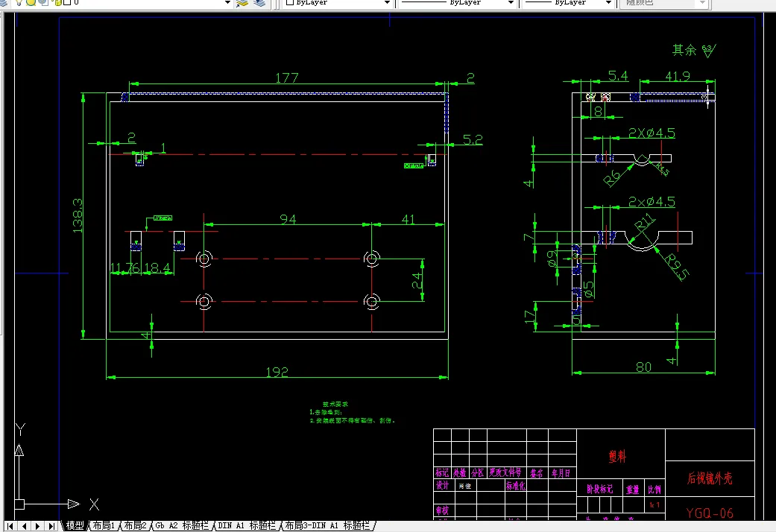
Task: Select the 后视镜外壳 part name text
Action: pyautogui.click(x=710, y=478)
